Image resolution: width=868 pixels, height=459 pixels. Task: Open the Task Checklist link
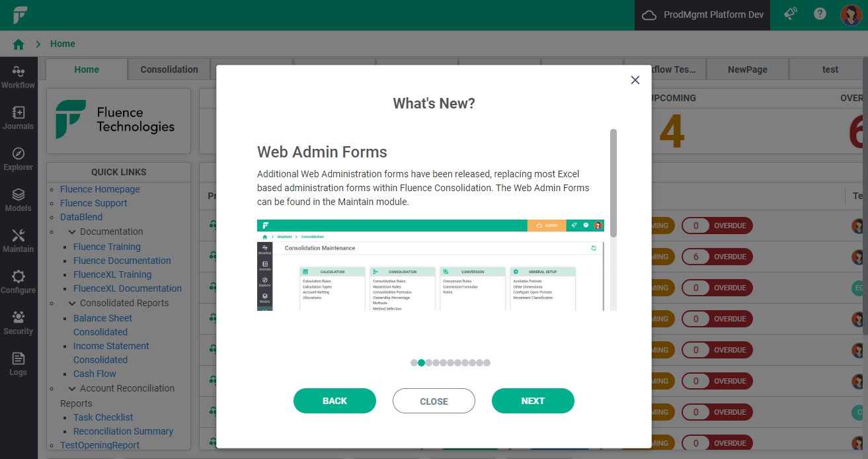103,417
